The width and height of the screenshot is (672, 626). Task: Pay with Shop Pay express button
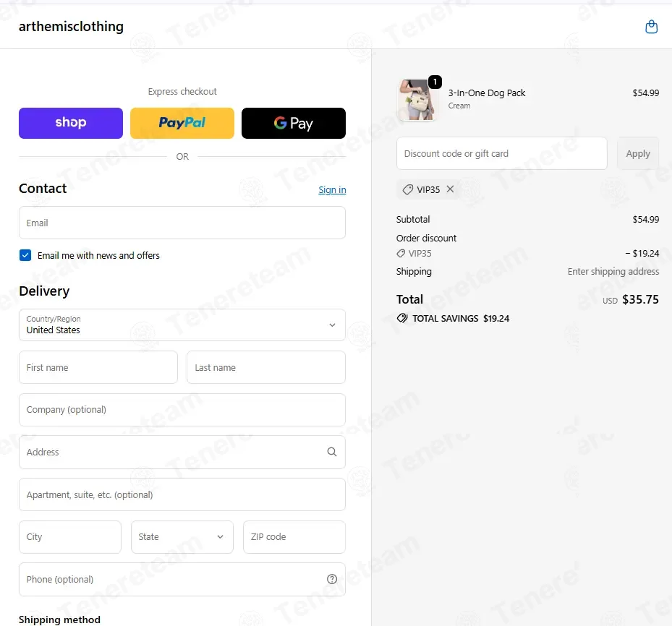pos(71,123)
